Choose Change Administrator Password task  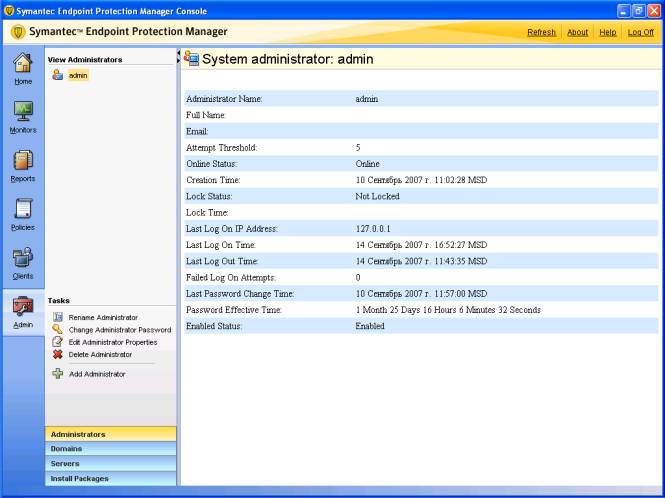(120, 330)
